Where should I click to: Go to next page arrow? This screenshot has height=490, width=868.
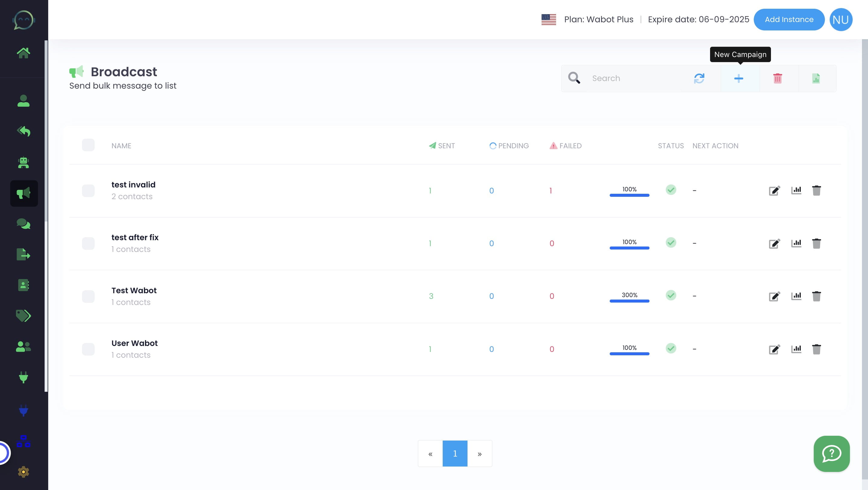pyautogui.click(x=480, y=454)
